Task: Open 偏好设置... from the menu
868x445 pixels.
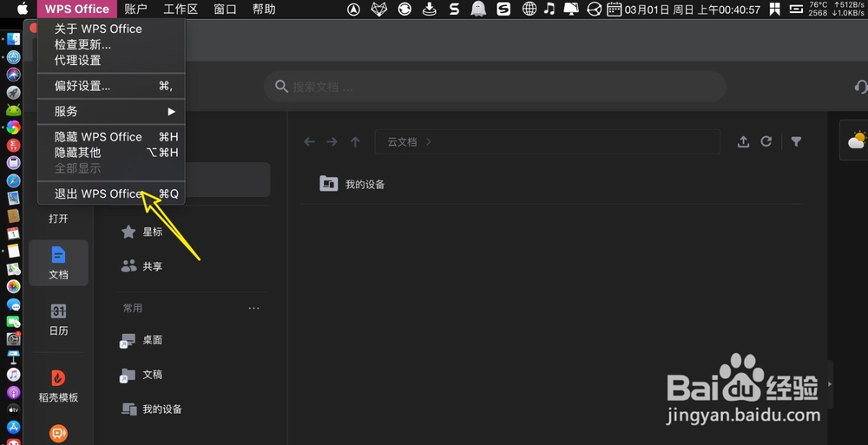Action: tap(111, 86)
